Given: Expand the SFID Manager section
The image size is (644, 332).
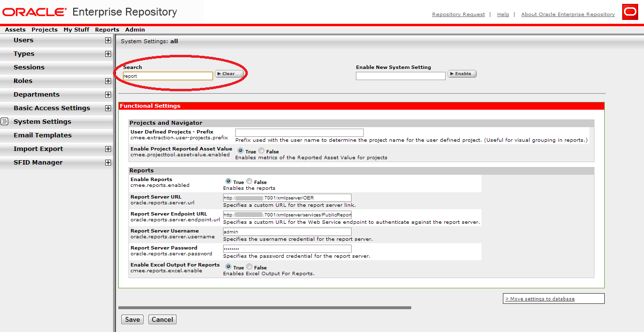Looking at the screenshot, I should [108, 162].
